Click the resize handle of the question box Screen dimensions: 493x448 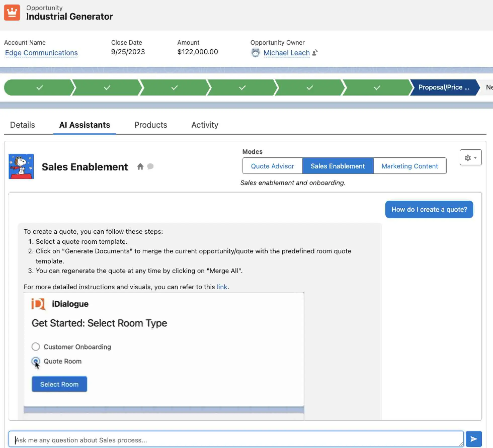pyautogui.click(x=461, y=444)
